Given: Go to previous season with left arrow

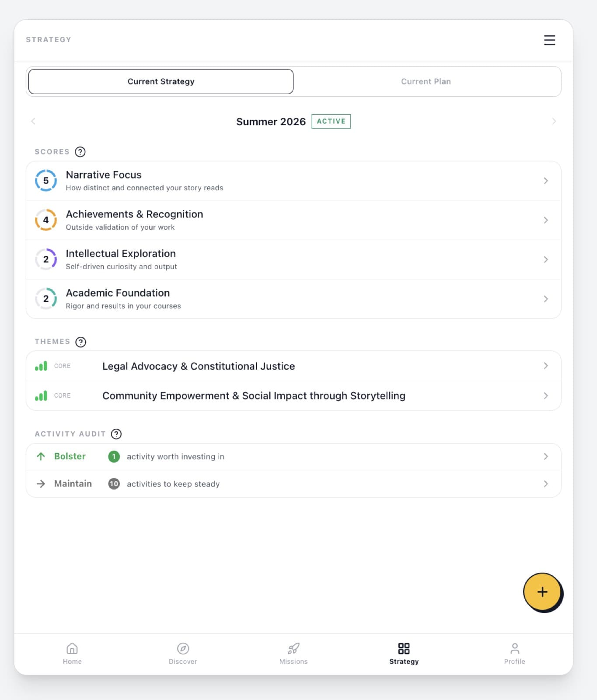Looking at the screenshot, I should [33, 121].
